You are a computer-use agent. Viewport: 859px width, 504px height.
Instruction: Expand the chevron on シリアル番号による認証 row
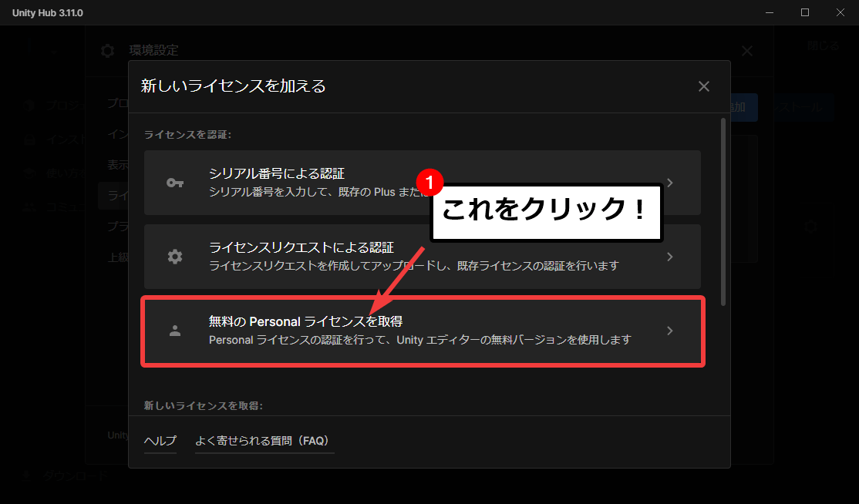pos(670,183)
